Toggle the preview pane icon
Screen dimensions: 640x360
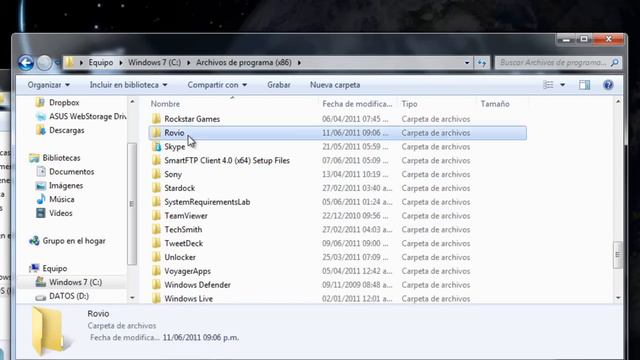click(x=584, y=85)
